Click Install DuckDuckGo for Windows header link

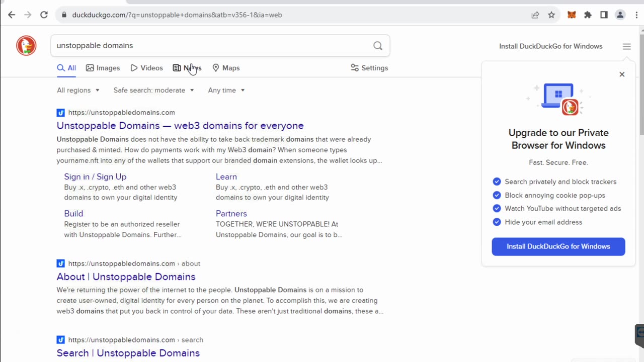550,46
